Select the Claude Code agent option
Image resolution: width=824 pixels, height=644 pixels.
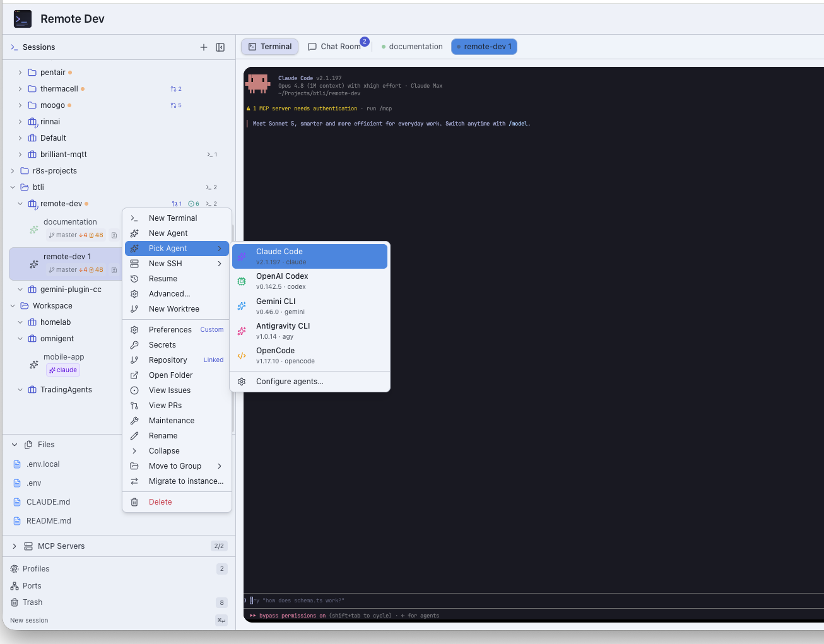[310, 256]
